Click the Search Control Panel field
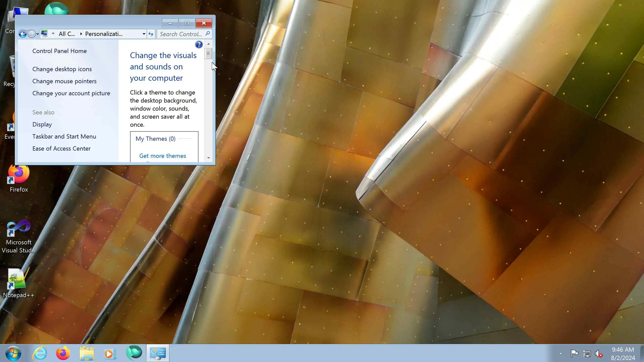 coord(181,34)
